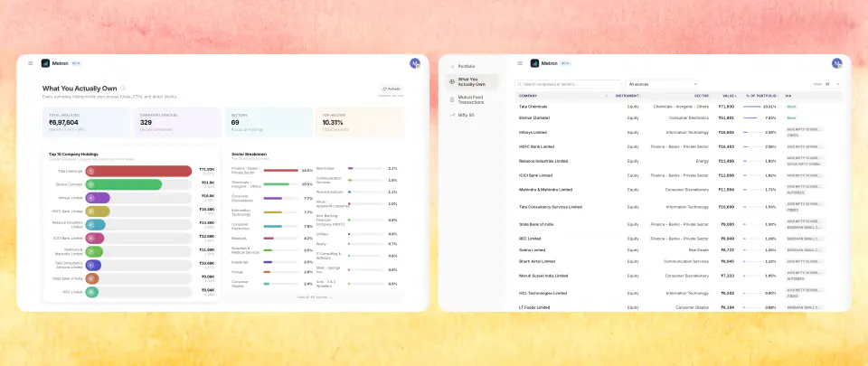Click info icon beside What You Actually Own heading
This screenshot has width=868, height=366.
pos(123,89)
